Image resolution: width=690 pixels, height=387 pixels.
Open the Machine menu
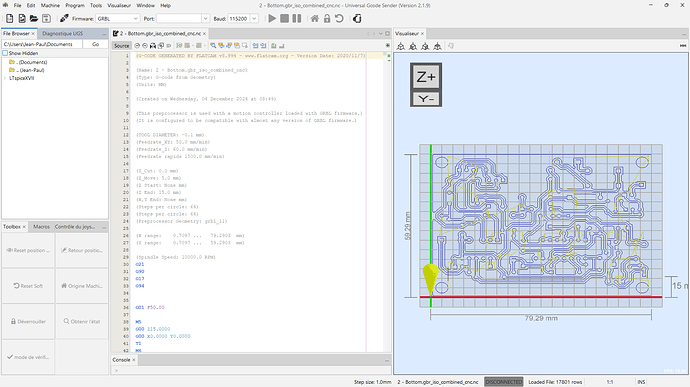50,5
